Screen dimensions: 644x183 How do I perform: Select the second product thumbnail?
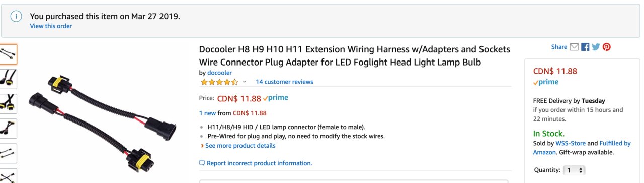click(8, 79)
